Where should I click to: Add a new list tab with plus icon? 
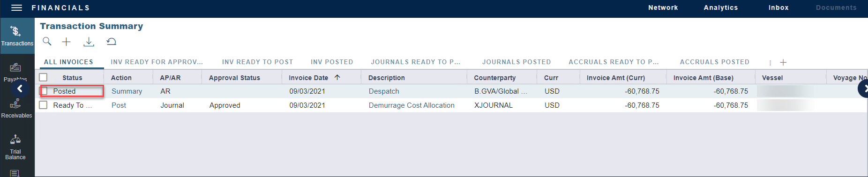pyautogui.click(x=783, y=62)
